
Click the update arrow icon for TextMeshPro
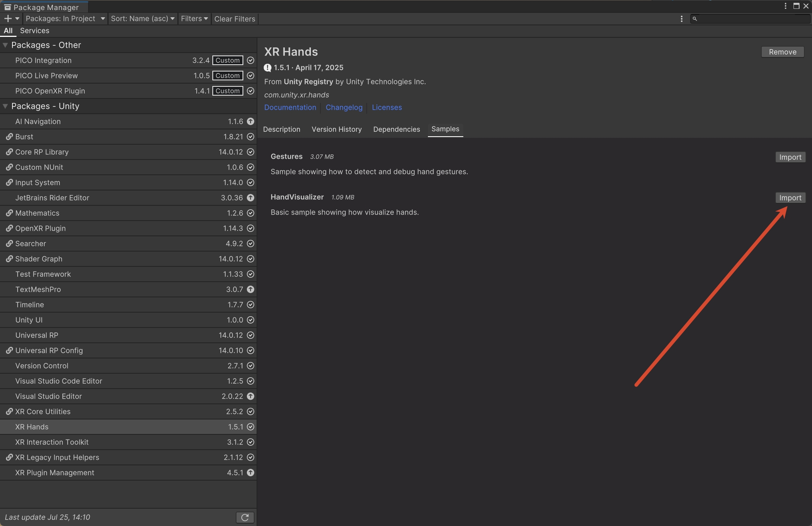[x=251, y=289]
